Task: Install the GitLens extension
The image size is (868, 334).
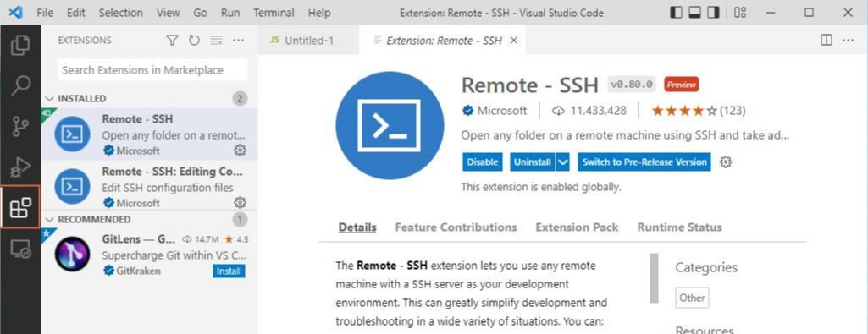Action: (x=229, y=271)
